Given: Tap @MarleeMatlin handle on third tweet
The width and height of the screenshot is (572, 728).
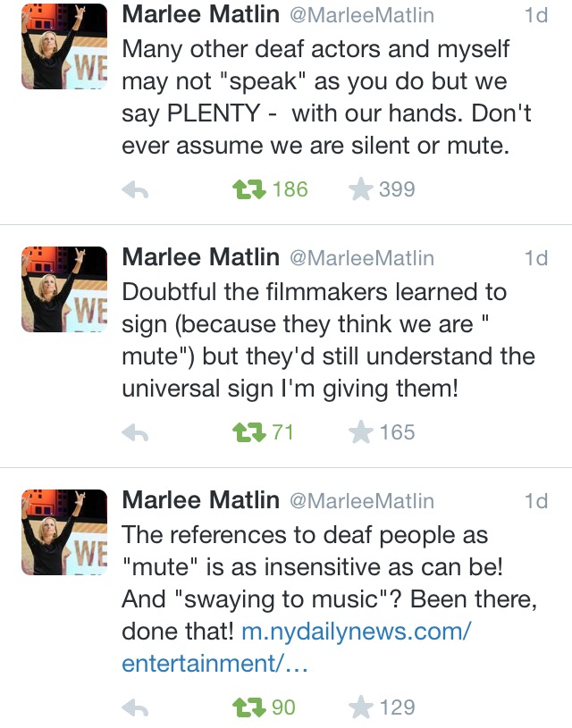Looking at the screenshot, I should click(x=362, y=501).
